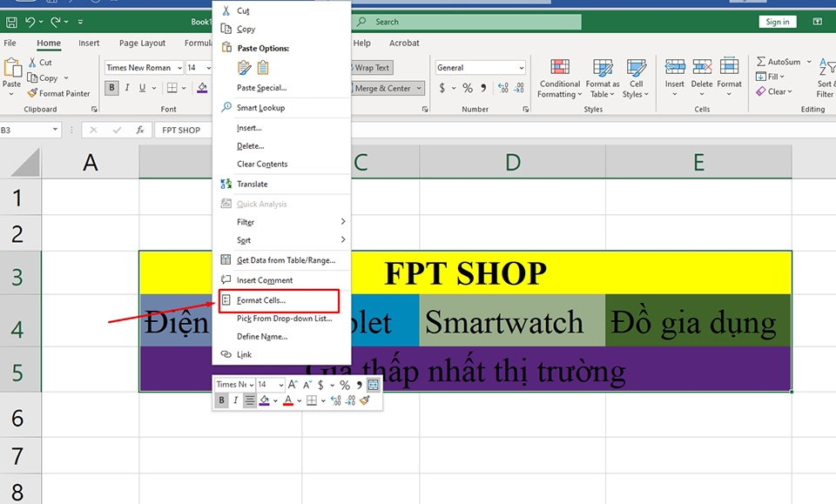
Task: Click the mini toolbar Merge & Center icon
Action: (x=374, y=385)
